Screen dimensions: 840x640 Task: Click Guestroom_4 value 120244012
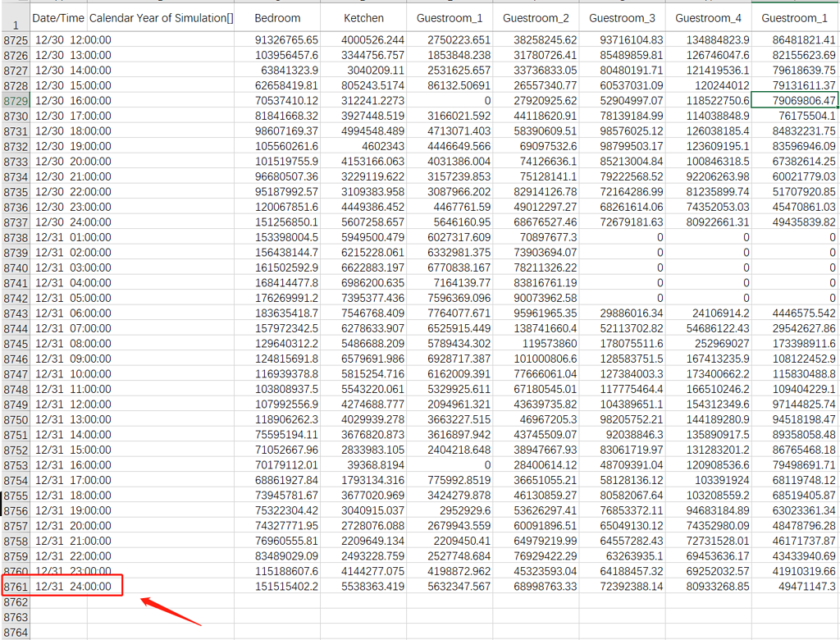708,85
